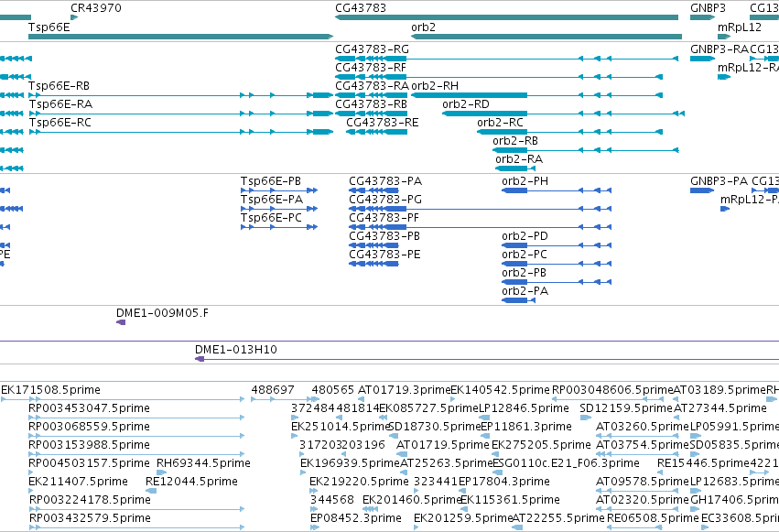
Task: Click EST AT22255.5prime
Action: click(517, 527)
